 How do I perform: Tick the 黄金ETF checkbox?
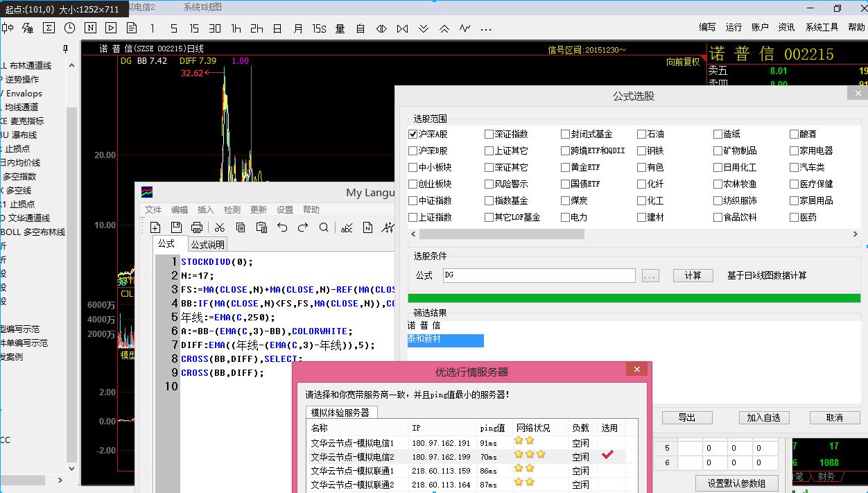pyautogui.click(x=565, y=167)
